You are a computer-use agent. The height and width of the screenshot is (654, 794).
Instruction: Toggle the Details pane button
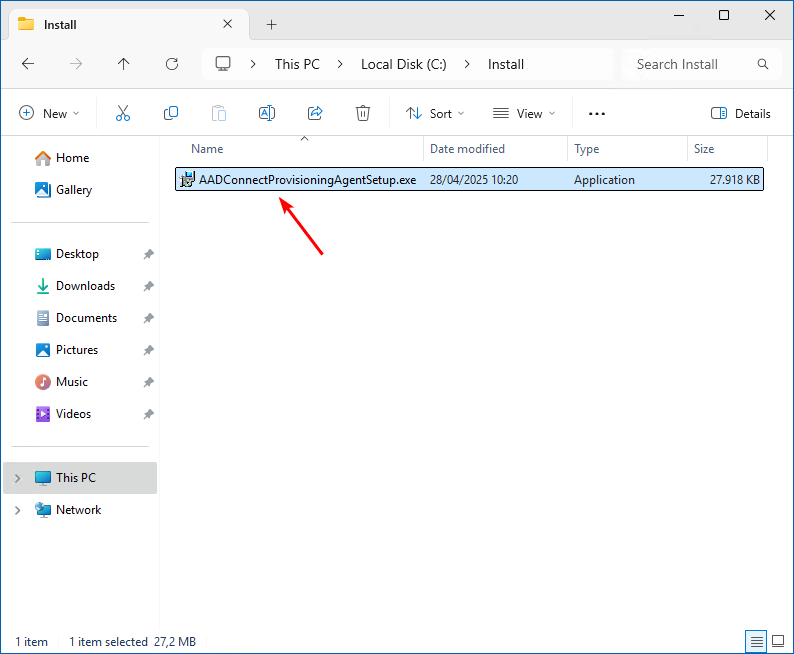[741, 114]
